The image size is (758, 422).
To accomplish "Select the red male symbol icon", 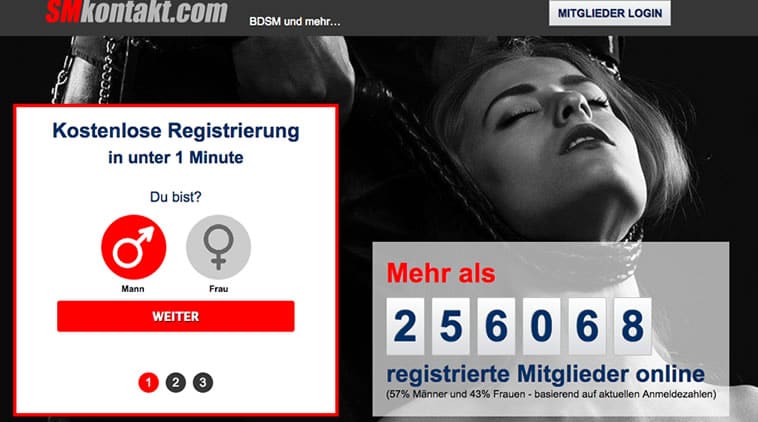I will [x=133, y=247].
